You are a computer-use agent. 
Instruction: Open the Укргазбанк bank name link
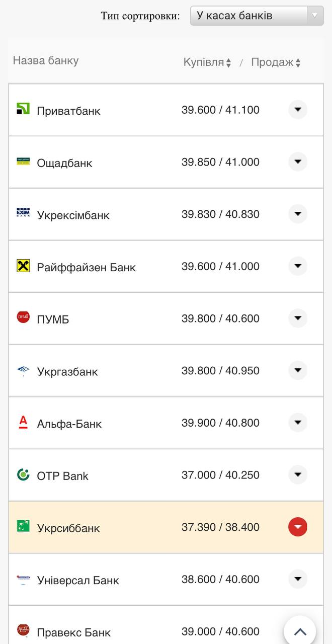point(67,372)
